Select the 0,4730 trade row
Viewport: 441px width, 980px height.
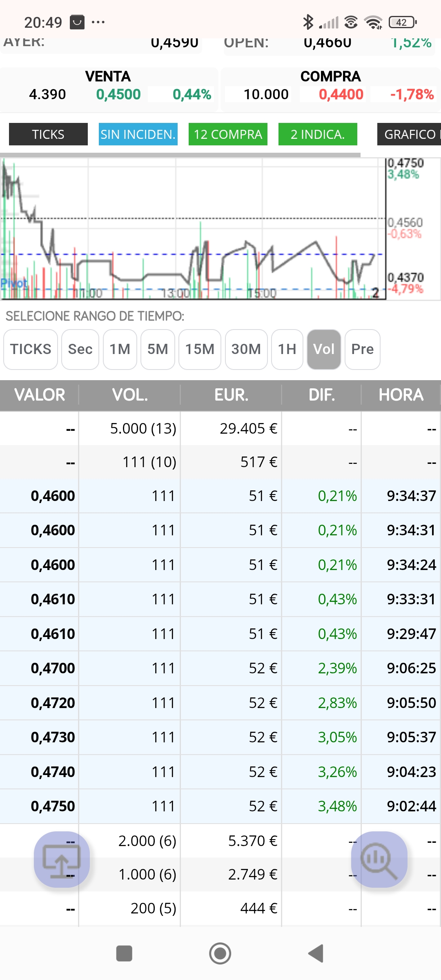pos(220,737)
